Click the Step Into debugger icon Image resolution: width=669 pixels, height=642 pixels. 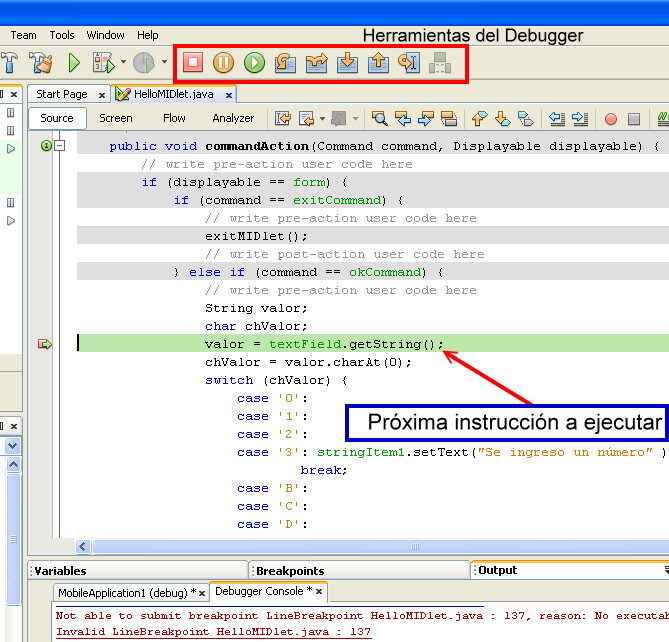tap(347, 63)
